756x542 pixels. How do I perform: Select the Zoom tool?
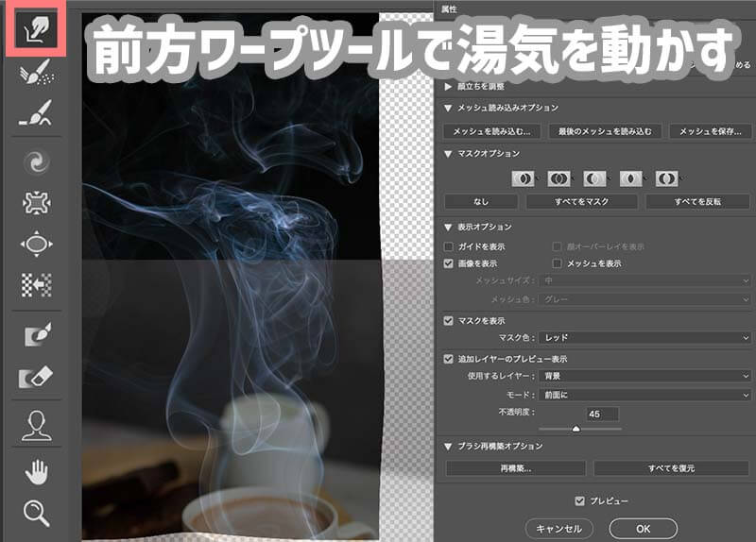[x=36, y=514]
